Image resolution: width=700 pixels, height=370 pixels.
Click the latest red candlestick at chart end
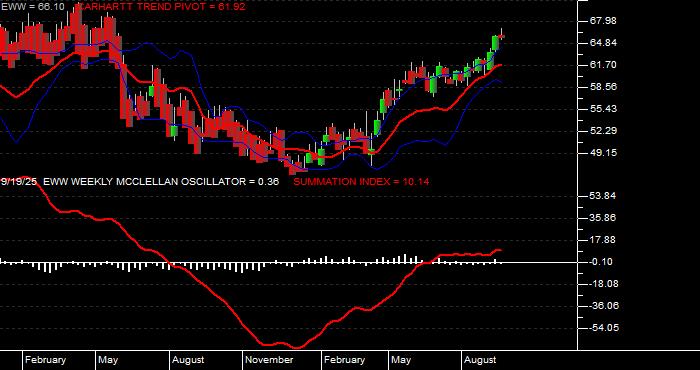point(501,36)
